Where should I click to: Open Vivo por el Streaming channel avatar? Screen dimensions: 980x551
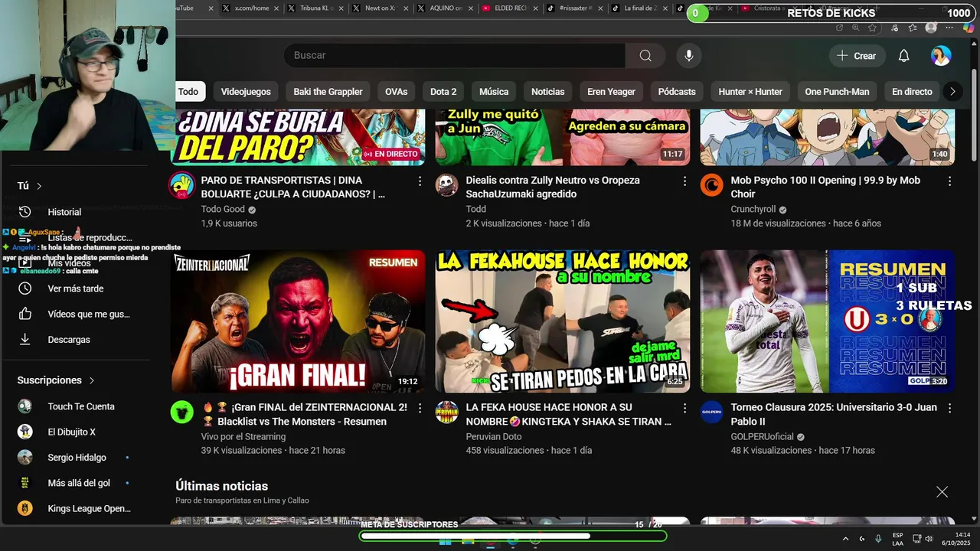182,412
